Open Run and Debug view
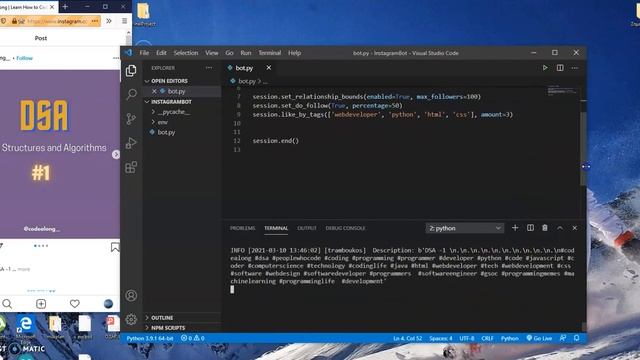The image size is (640, 360). coord(131,143)
